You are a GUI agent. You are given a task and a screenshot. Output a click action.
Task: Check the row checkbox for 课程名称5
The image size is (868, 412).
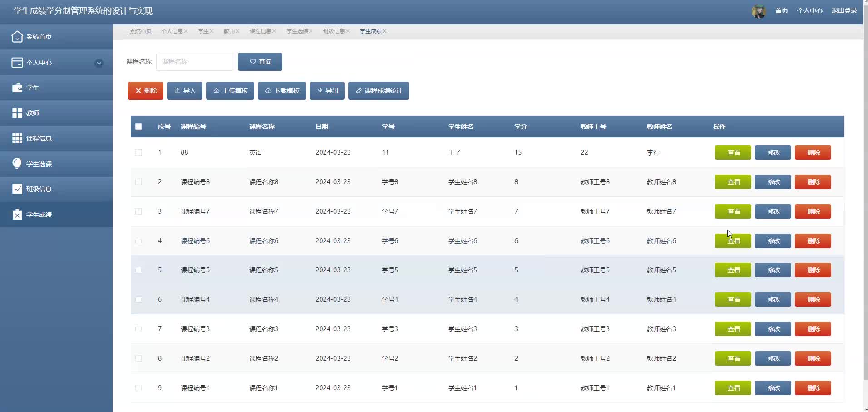(138, 270)
